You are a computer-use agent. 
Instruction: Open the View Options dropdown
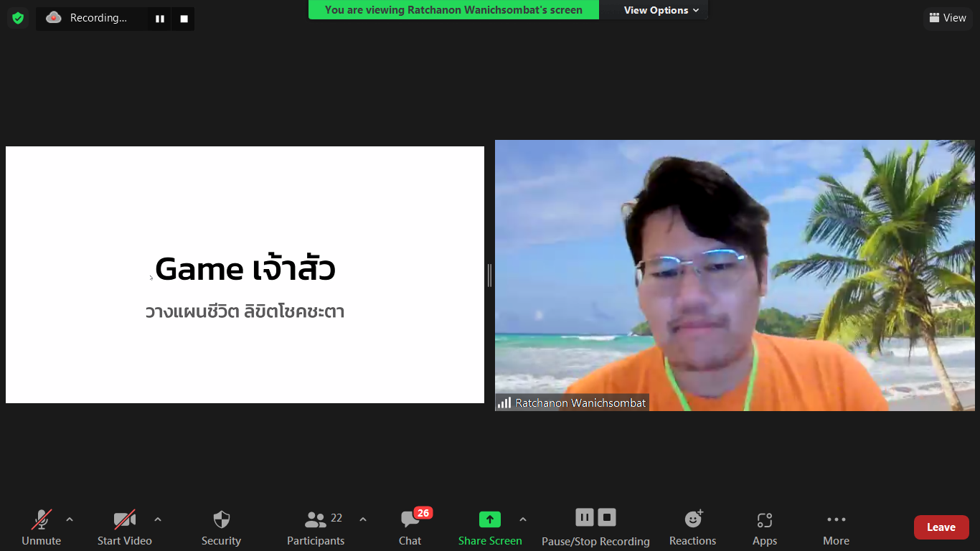click(661, 10)
